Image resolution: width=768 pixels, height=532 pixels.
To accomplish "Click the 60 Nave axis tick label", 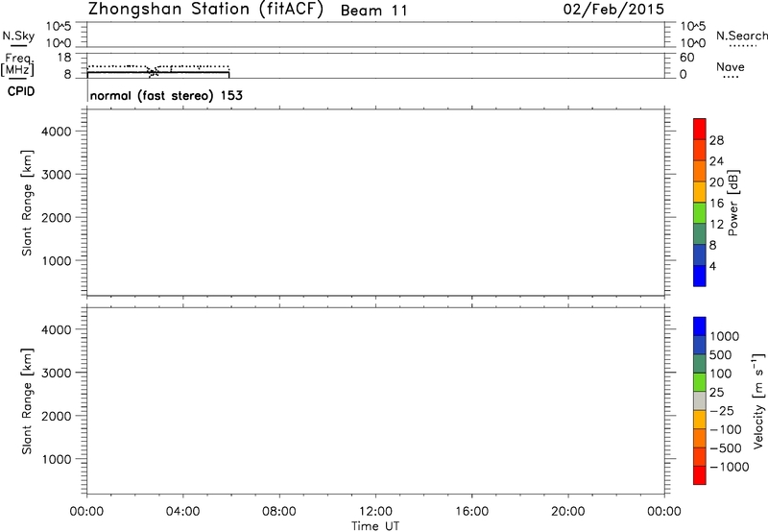I will (686, 58).
